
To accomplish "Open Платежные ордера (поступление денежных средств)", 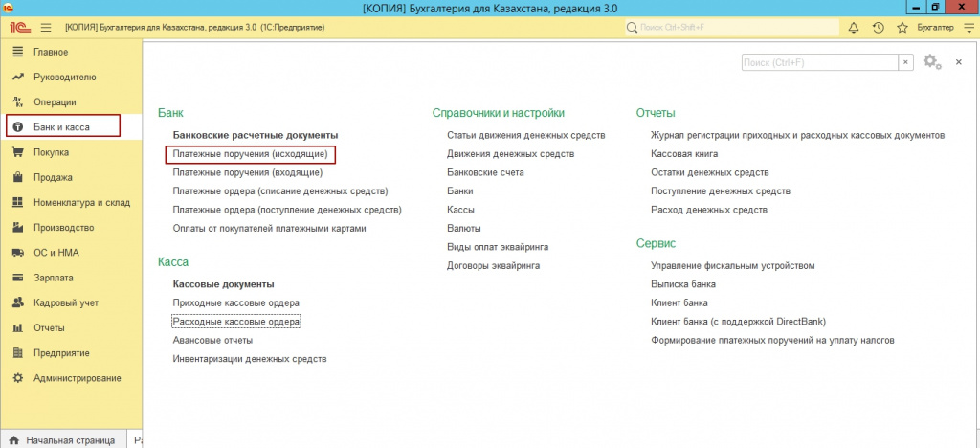I will click(287, 210).
